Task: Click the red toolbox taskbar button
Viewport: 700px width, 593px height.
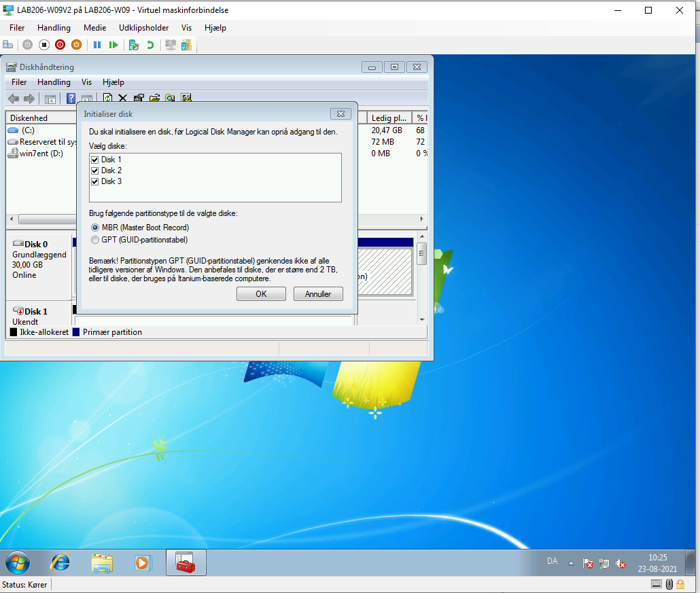Action: [186, 562]
